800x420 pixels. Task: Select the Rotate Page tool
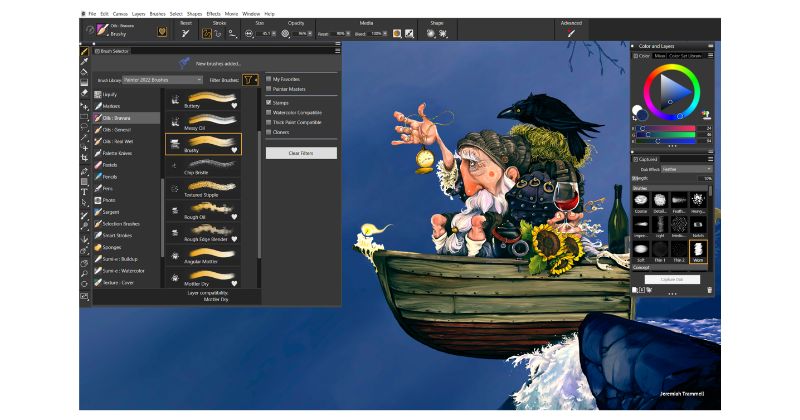(x=85, y=284)
